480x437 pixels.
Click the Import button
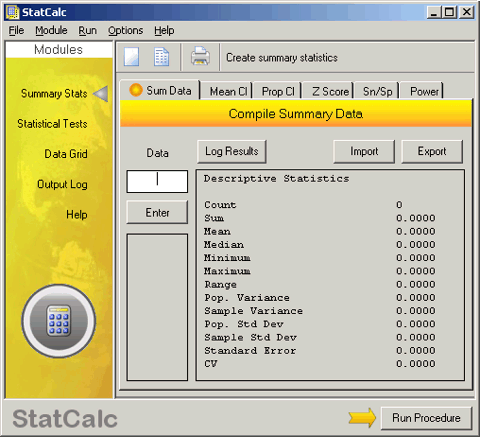click(x=364, y=151)
